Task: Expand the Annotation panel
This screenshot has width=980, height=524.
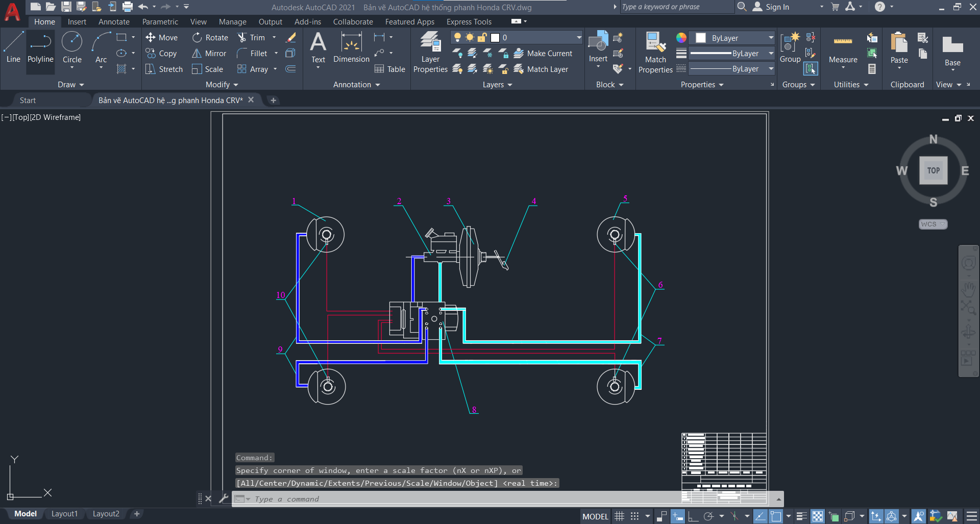Action: [357, 85]
